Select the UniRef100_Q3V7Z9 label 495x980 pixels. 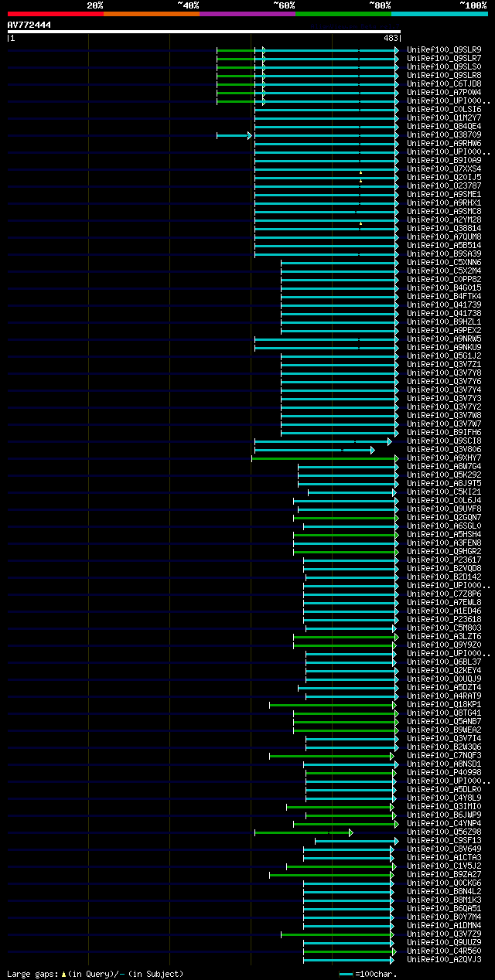click(444, 934)
